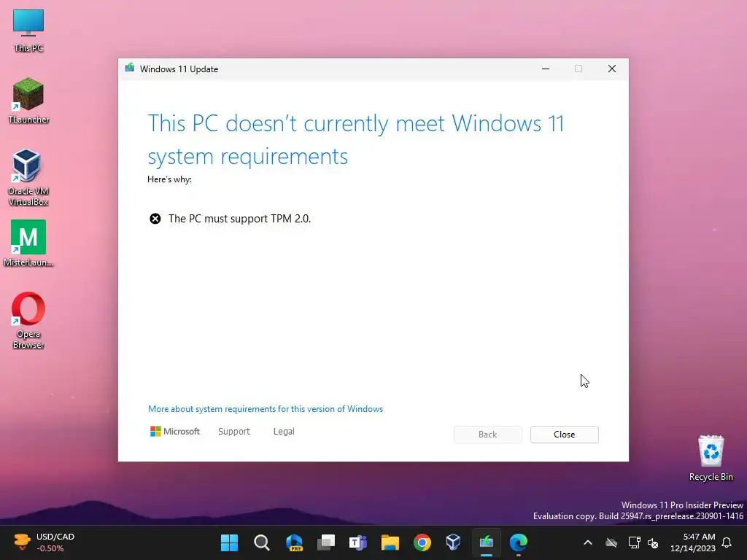Click the disabled Back button
Viewport: 747px width, 560px height.
(x=487, y=435)
